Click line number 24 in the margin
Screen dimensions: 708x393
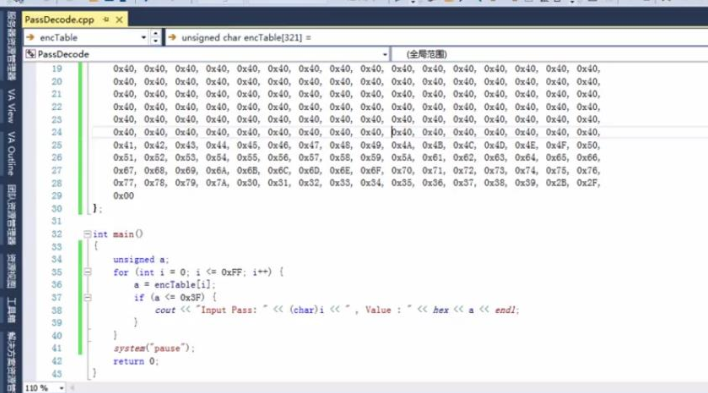tap(56, 132)
